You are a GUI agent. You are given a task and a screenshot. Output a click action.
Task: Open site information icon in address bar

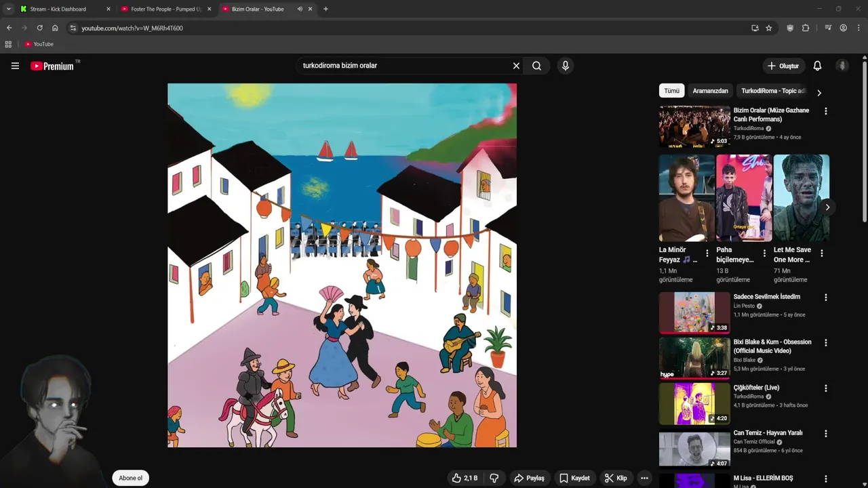(x=73, y=28)
